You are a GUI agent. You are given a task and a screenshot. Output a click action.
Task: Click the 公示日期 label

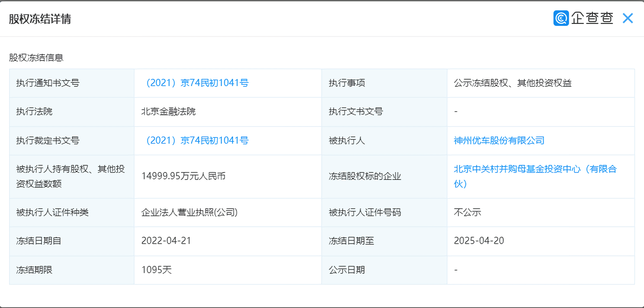point(347,270)
